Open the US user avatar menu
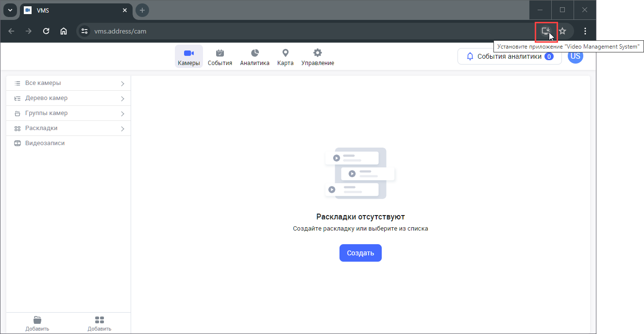Image resolution: width=644 pixels, height=334 pixels. click(576, 56)
